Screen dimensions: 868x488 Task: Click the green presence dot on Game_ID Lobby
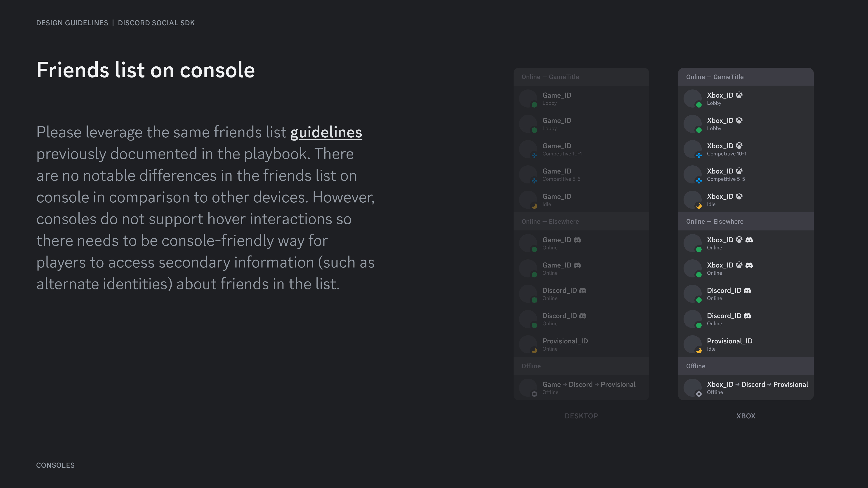534,105
